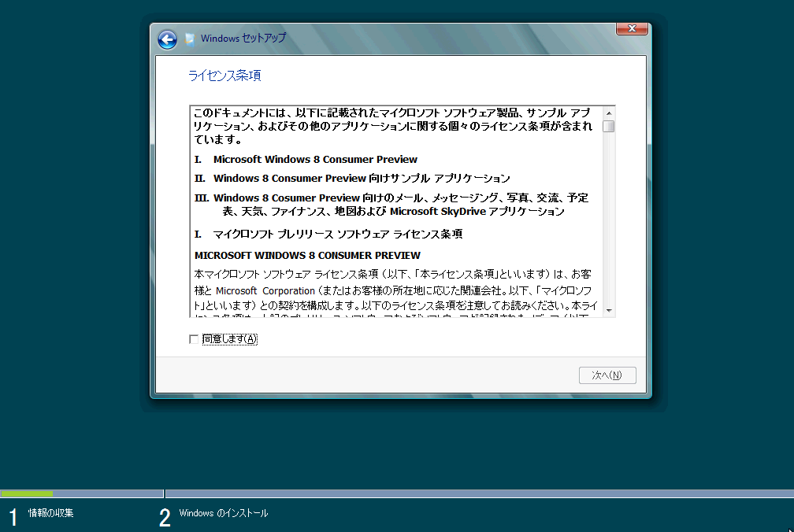Click the paragraph starting '本マイクロソフト ソフトウェア'

pyautogui.click(x=396, y=295)
